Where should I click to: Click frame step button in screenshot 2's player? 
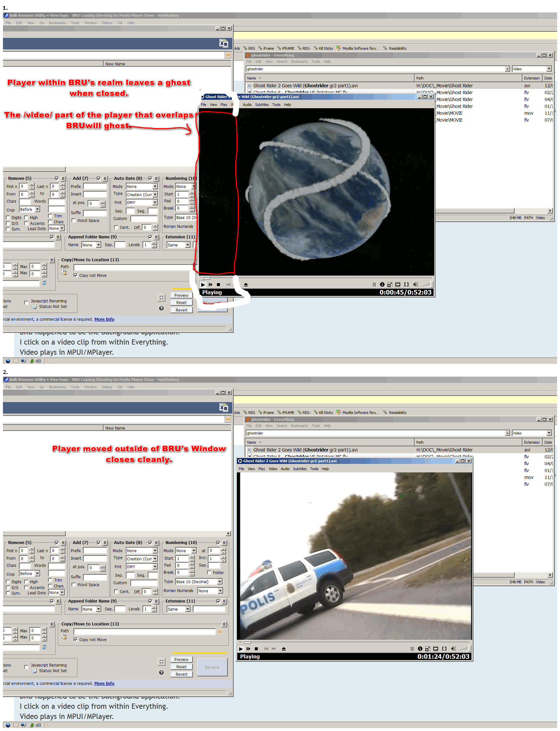pyautogui.click(x=248, y=649)
